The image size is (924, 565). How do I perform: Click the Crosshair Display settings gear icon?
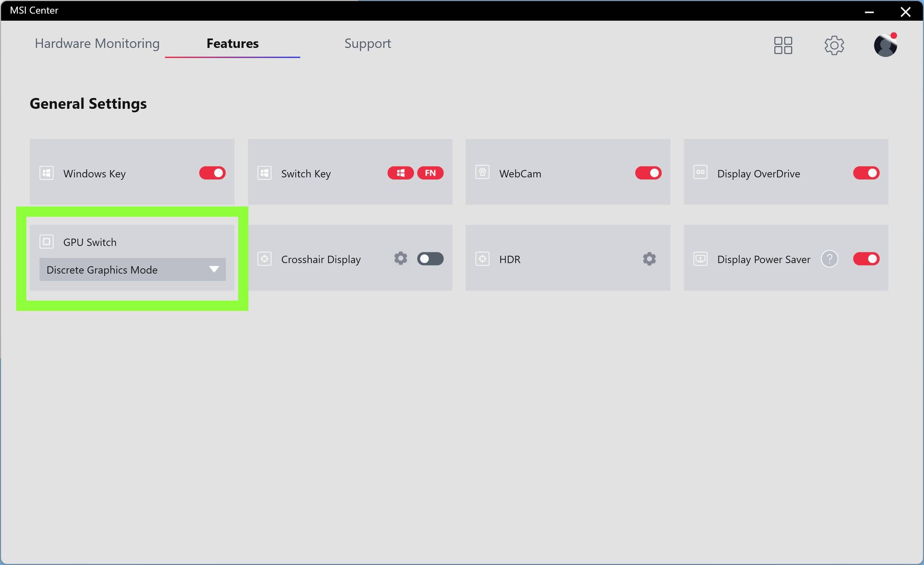pos(401,259)
